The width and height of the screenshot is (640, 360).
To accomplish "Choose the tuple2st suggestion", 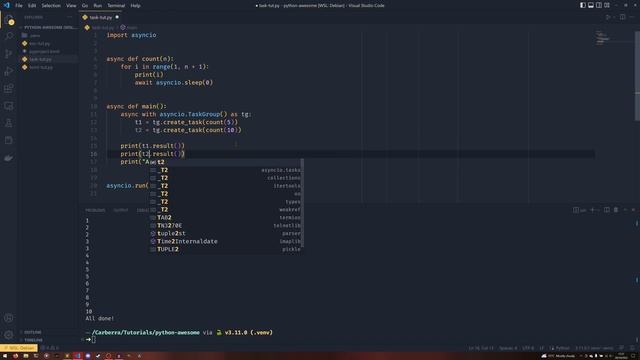I will tap(225, 233).
